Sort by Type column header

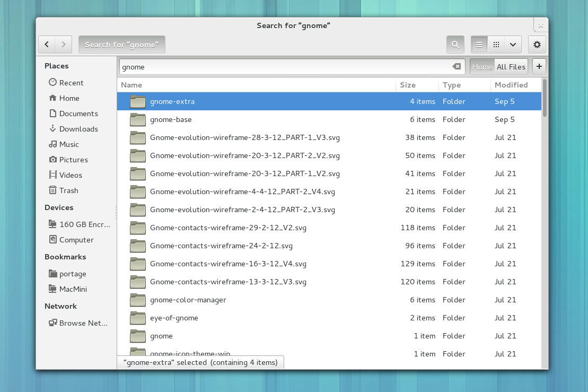tap(464, 85)
